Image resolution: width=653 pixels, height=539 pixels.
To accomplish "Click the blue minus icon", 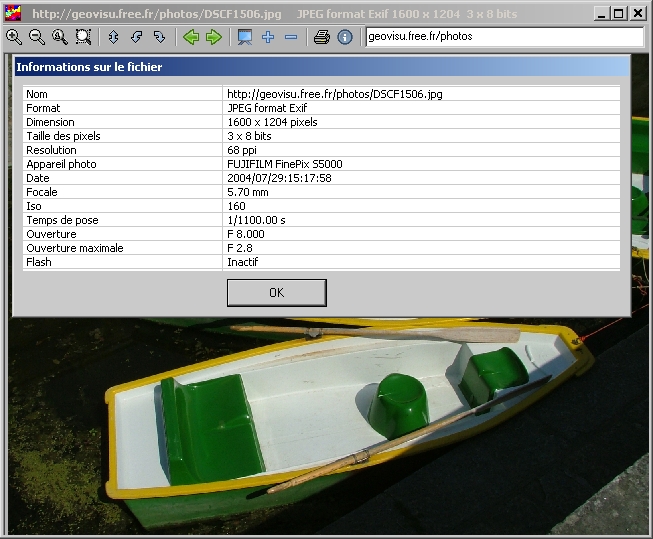I will (x=291, y=37).
